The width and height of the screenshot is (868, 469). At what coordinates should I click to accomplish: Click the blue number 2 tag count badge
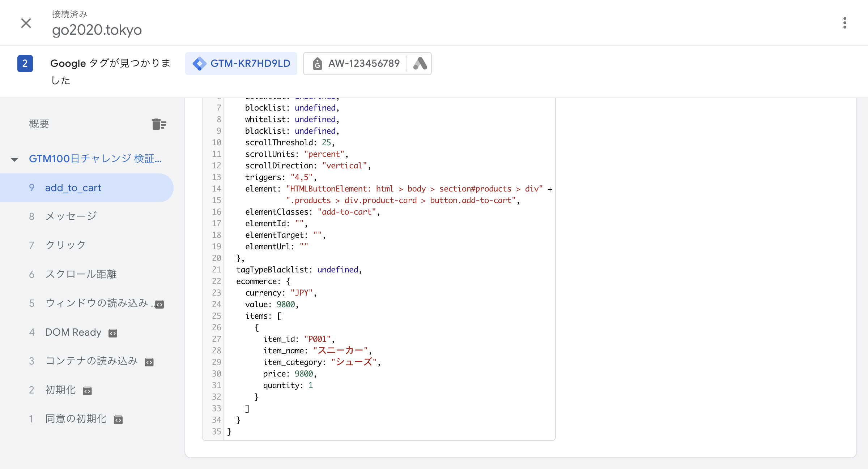pos(25,64)
